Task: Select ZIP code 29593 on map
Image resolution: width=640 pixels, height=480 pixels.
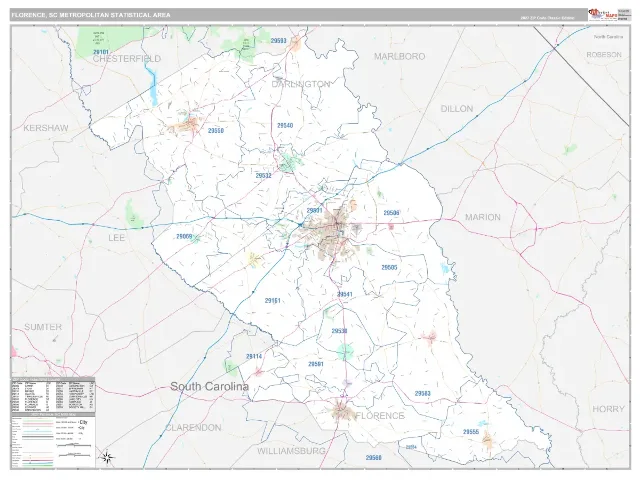Action: coord(278,41)
